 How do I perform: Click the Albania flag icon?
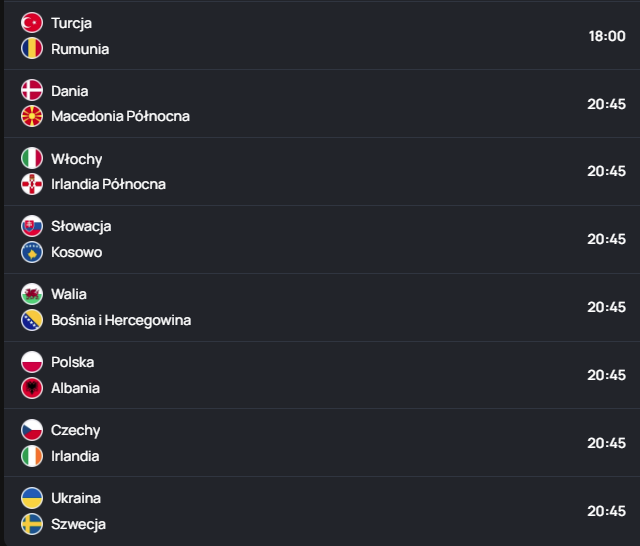[32, 388]
